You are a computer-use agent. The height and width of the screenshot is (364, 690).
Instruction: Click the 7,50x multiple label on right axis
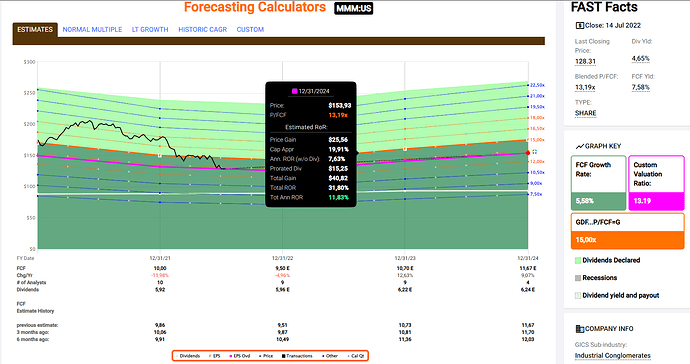(x=536, y=194)
